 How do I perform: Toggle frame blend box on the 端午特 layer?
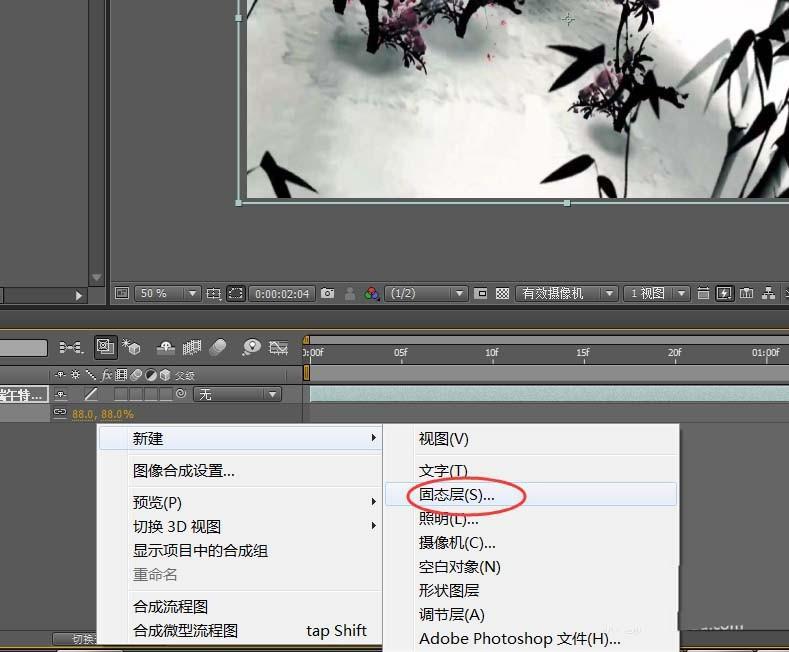121,394
